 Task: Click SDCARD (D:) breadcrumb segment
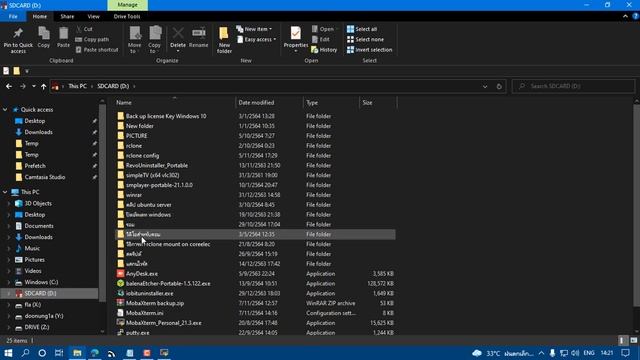point(113,86)
